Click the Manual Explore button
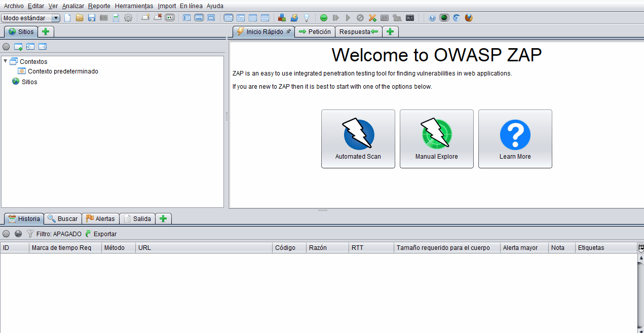Viewport: 644px width, 333px height. point(437,139)
